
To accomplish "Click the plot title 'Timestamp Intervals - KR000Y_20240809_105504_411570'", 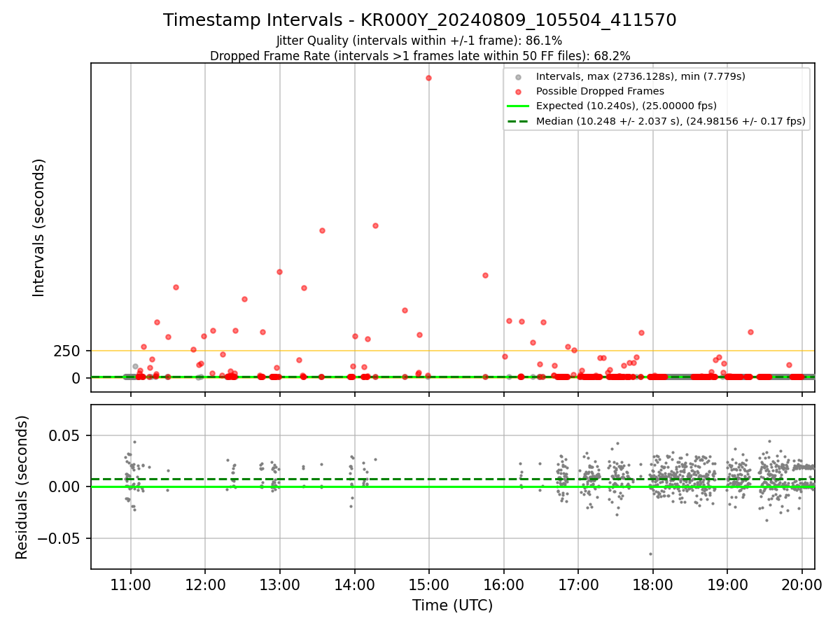I will coord(420,20).
